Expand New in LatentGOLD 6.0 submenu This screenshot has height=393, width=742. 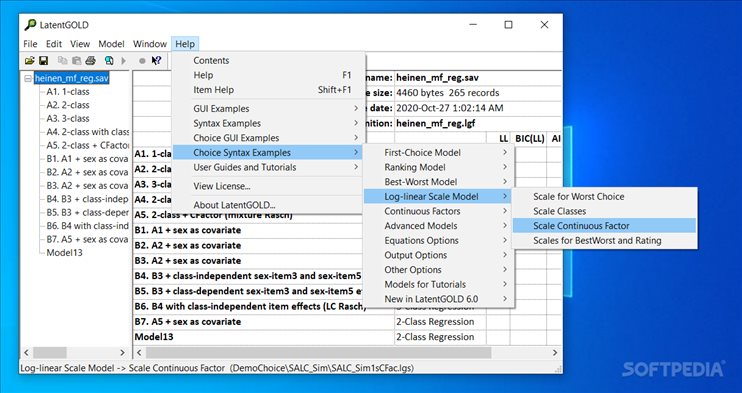tap(438, 299)
